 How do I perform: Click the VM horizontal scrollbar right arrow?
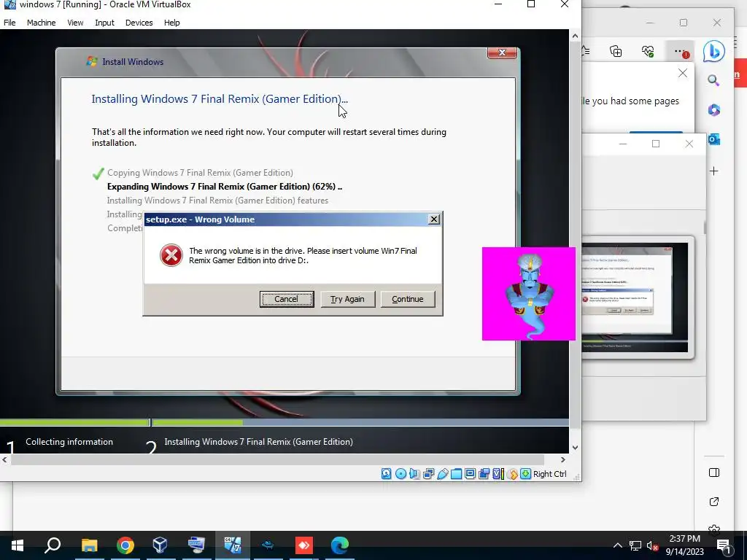tap(563, 459)
